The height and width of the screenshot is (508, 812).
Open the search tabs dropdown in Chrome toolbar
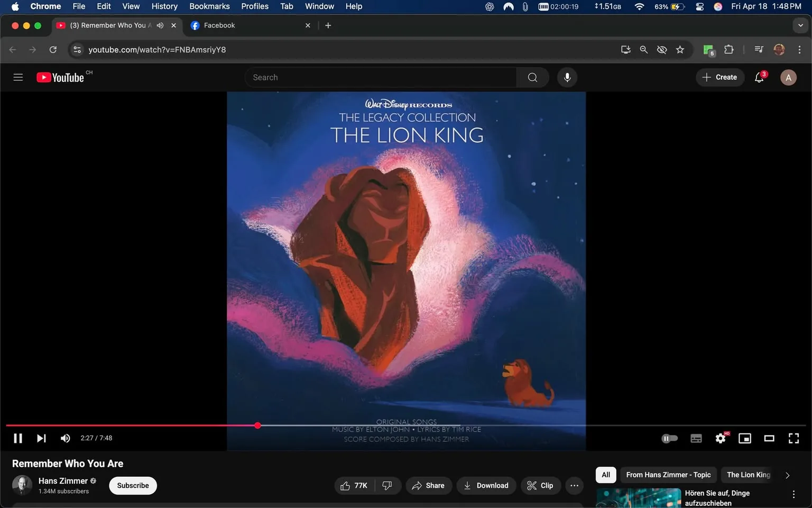[x=799, y=25]
